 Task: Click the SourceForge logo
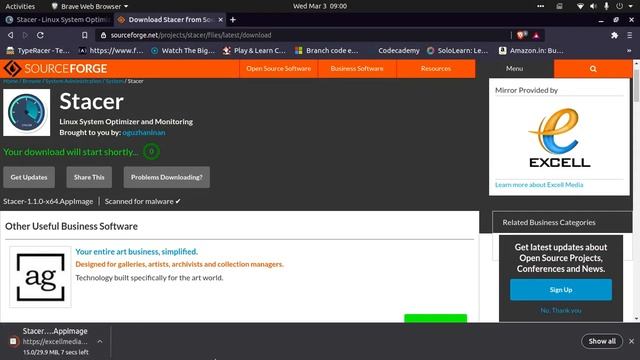point(56,69)
